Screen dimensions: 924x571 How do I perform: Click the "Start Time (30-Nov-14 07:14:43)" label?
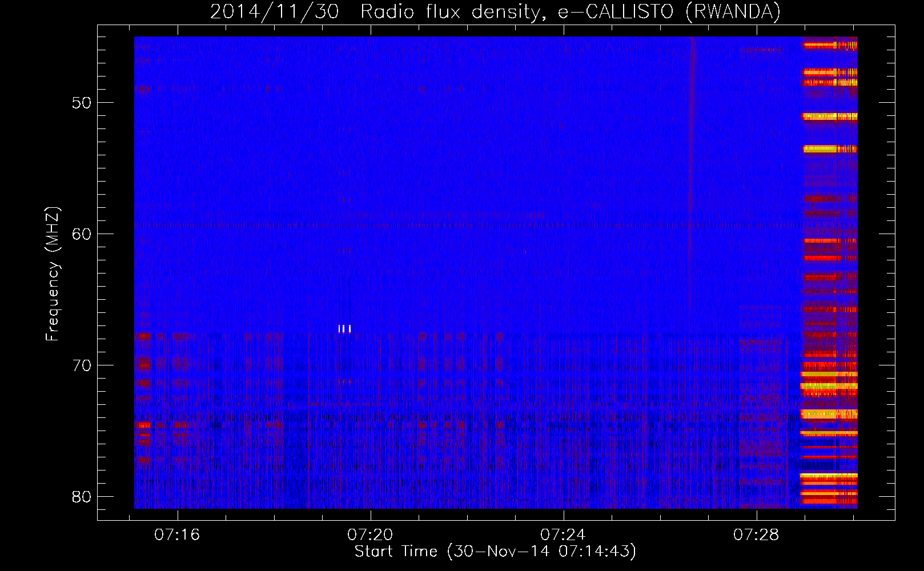[x=495, y=552]
